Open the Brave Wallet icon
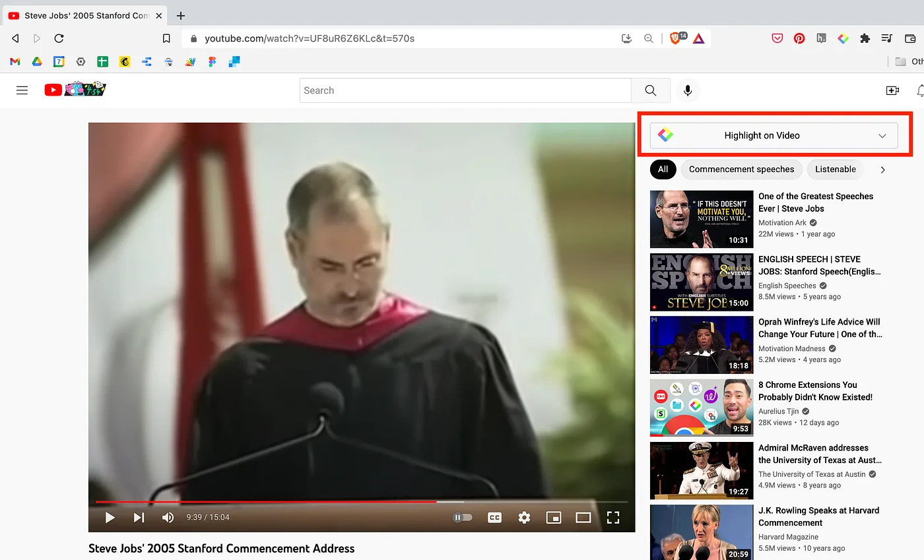This screenshot has width=924, height=560. (909, 38)
